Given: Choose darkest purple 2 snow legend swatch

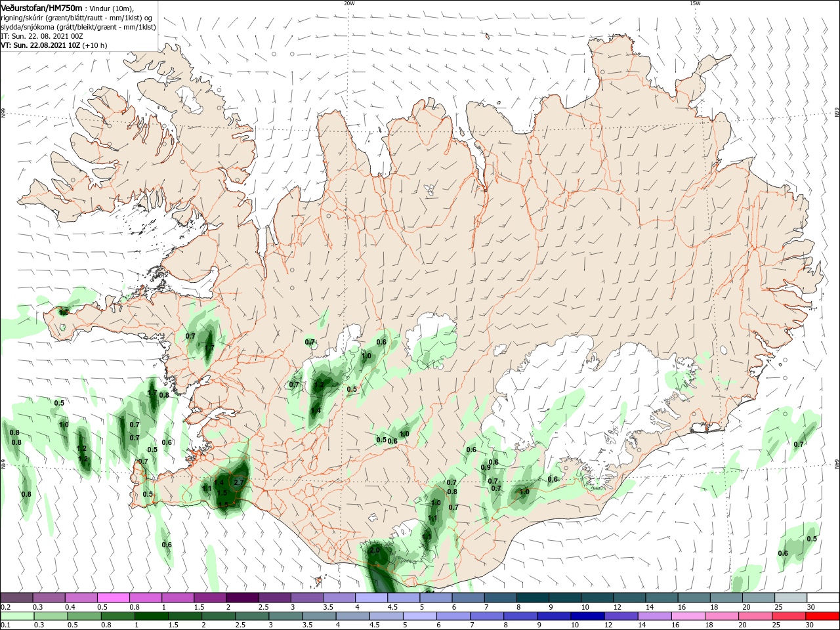Looking at the screenshot, I should pyautogui.click(x=242, y=598).
